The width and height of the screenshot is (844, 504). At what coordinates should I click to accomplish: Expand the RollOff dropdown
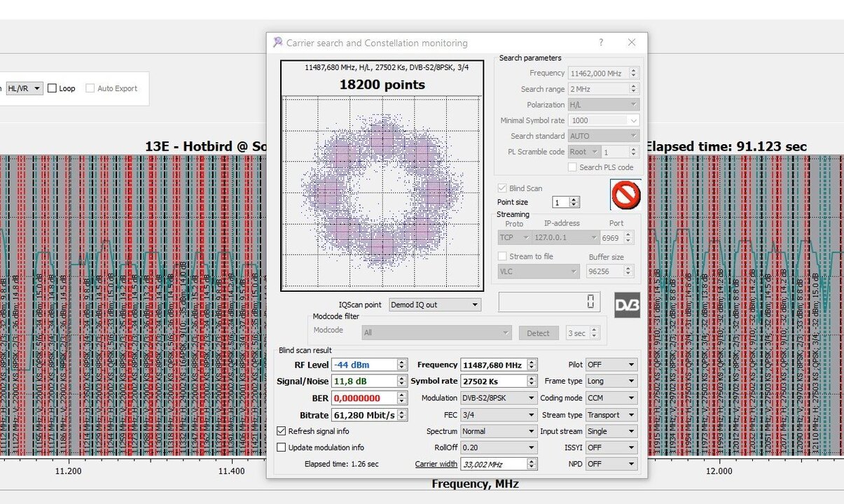tap(498, 447)
